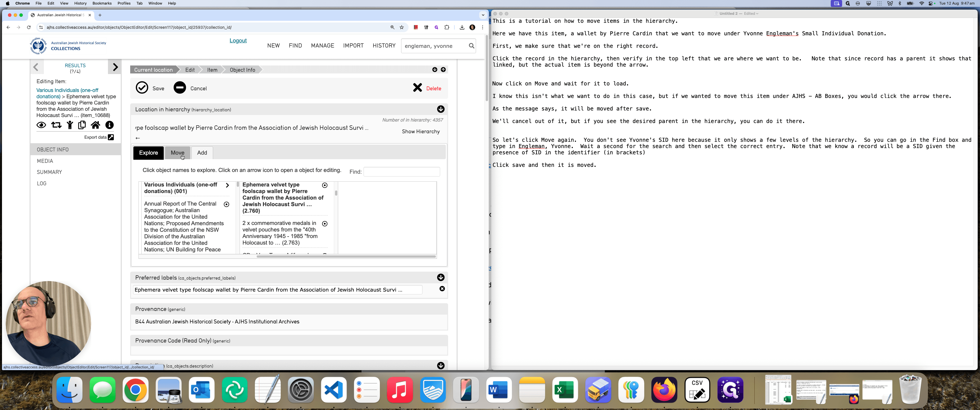Click the Delete X icon

point(417,88)
